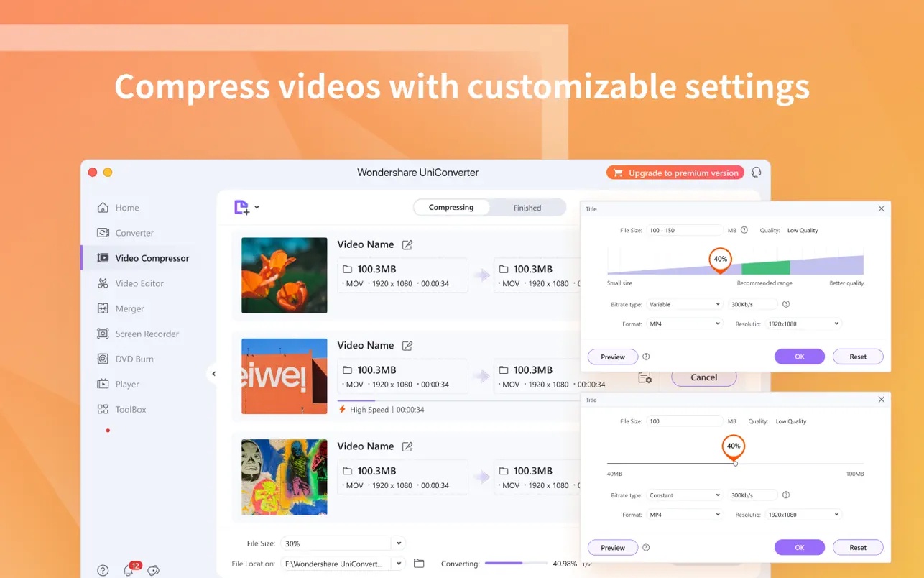Open Constant bitrate type dropdown
Image resolution: width=924 pixels, height=578 pixels.
[x=684, y=495]
